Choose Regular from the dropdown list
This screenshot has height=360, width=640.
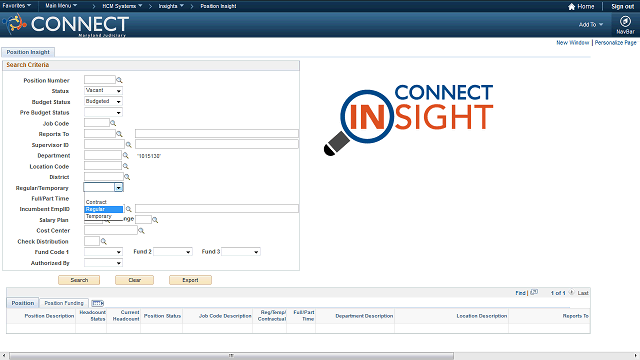click(x=104, y=209)
